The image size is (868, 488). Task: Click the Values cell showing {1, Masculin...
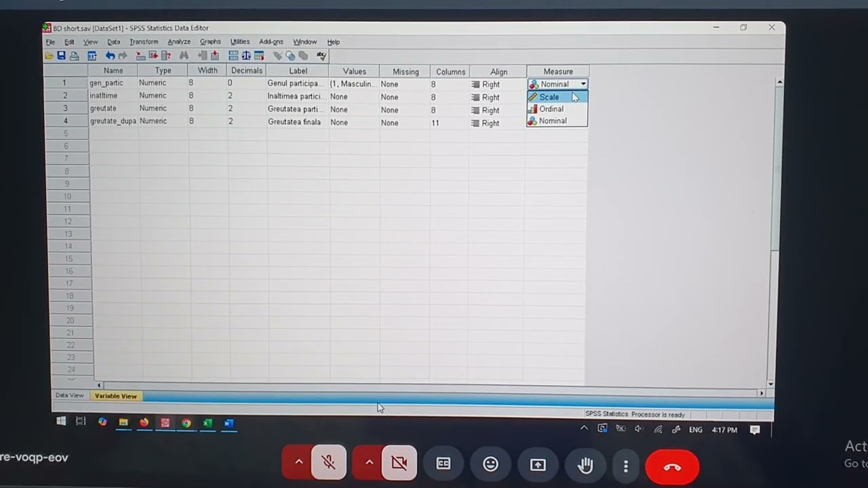(353, 84)
